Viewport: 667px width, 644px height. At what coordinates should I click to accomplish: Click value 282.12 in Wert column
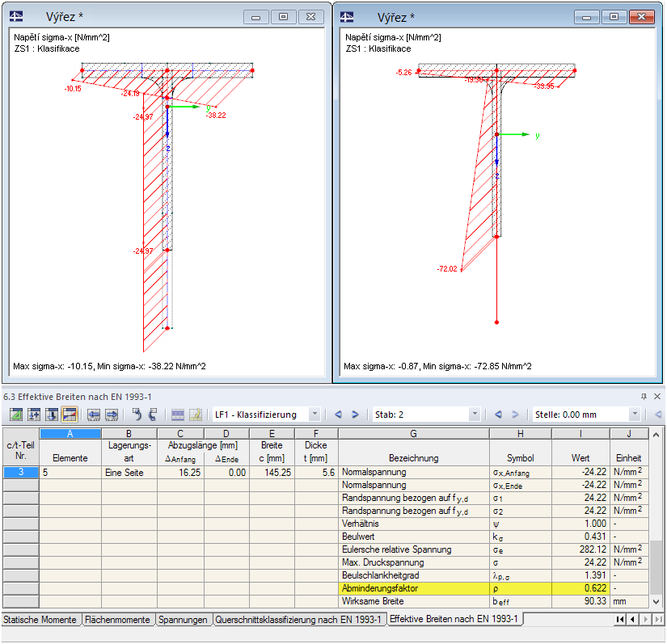[x=580, y=549]
